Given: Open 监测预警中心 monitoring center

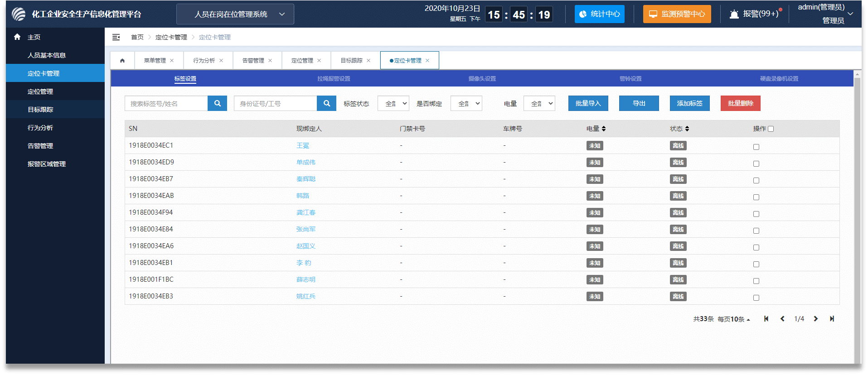Looking at the screenshot, I should click(677, 14).
